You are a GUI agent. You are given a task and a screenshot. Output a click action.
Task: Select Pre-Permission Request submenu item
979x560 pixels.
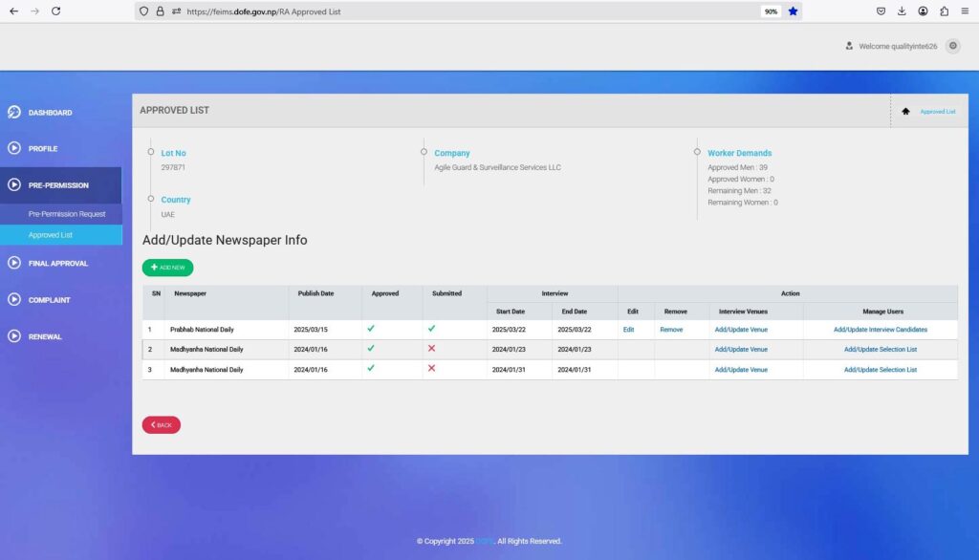(67, 214)
